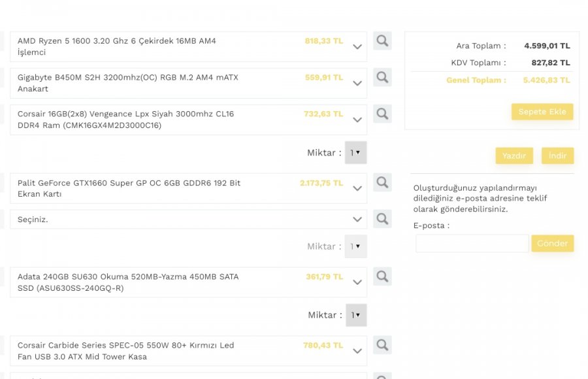The height and width of the screenshot is (379, 588).
Task: Open the Corsair Carbide SPEC-05 case dropdown
Action: (357, 351)
